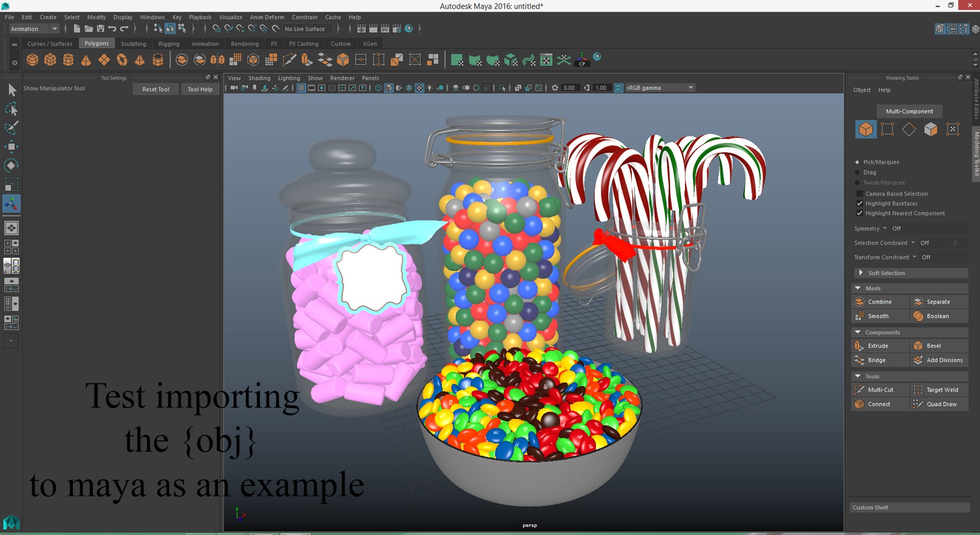This screenshot has width=980, height=535.
Task: Toggle the Modeling Toolkit panel icon at top right
Action: [940, 29]
